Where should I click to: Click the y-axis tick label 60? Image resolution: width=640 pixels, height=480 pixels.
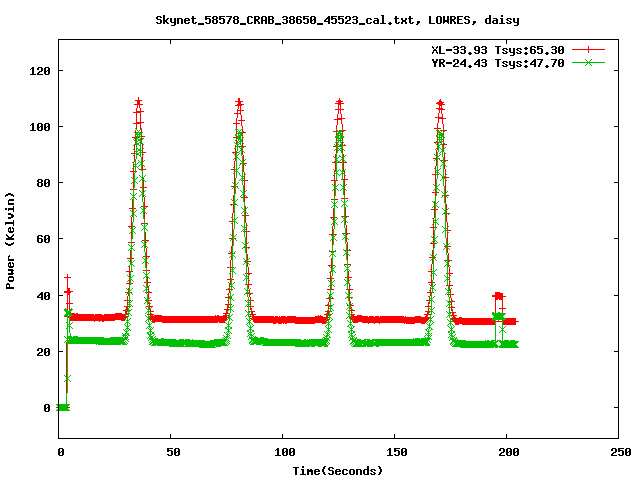[43, 239]
